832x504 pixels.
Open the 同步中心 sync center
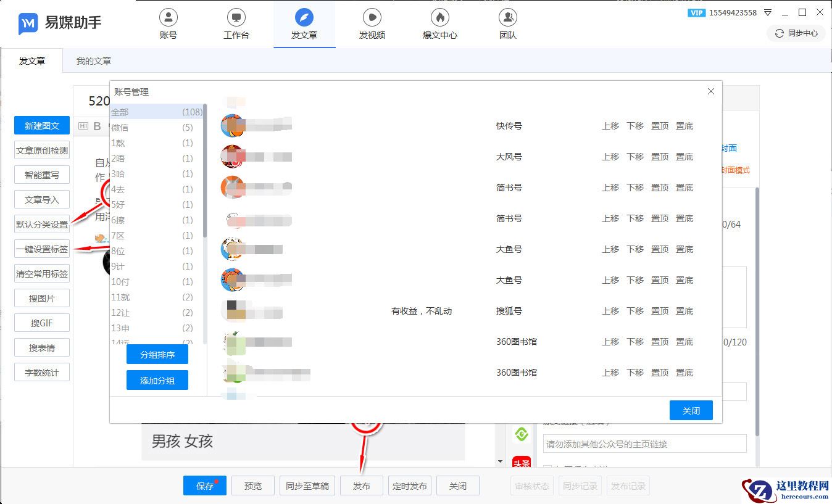tap(796, 33)
